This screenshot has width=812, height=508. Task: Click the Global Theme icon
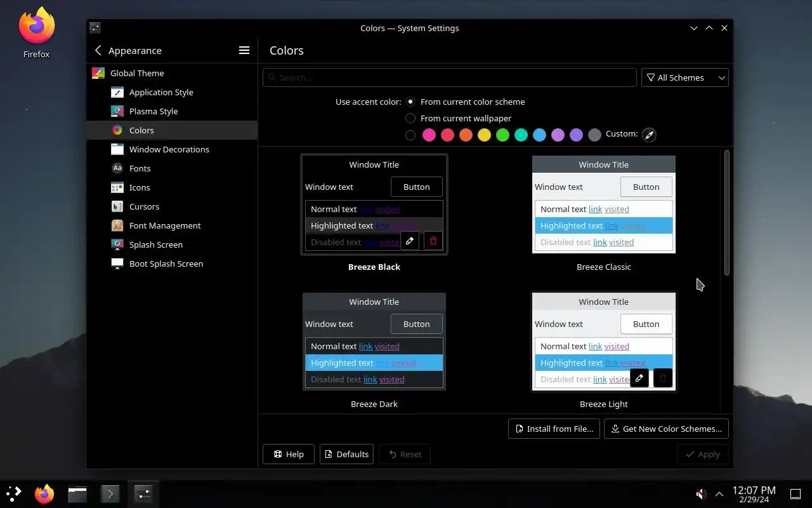tap(98, 73)
